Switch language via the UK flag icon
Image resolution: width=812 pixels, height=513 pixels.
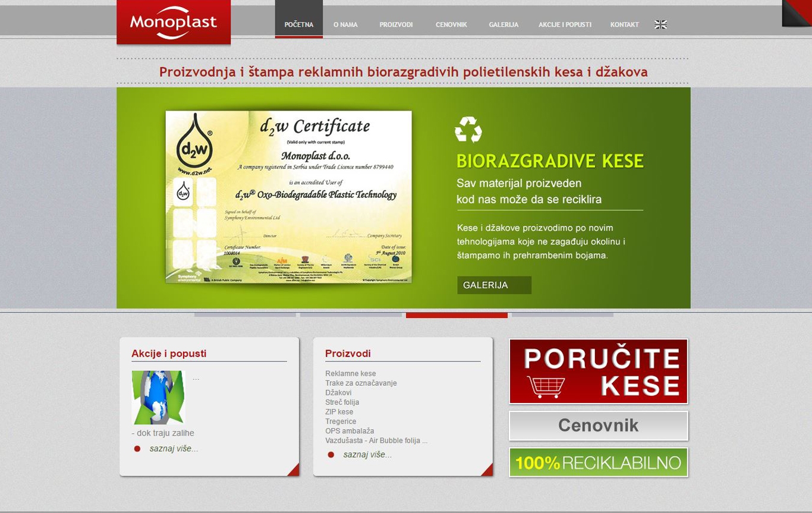click(660, 24)
